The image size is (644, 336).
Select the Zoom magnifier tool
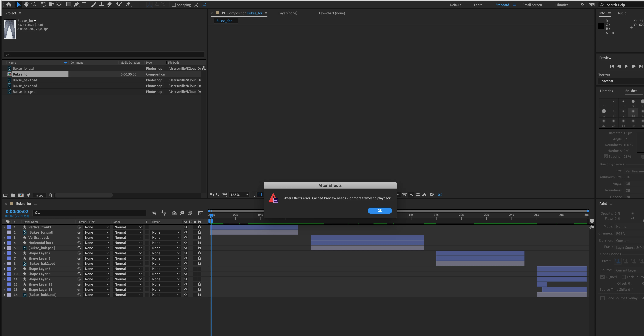pos(34,4)
